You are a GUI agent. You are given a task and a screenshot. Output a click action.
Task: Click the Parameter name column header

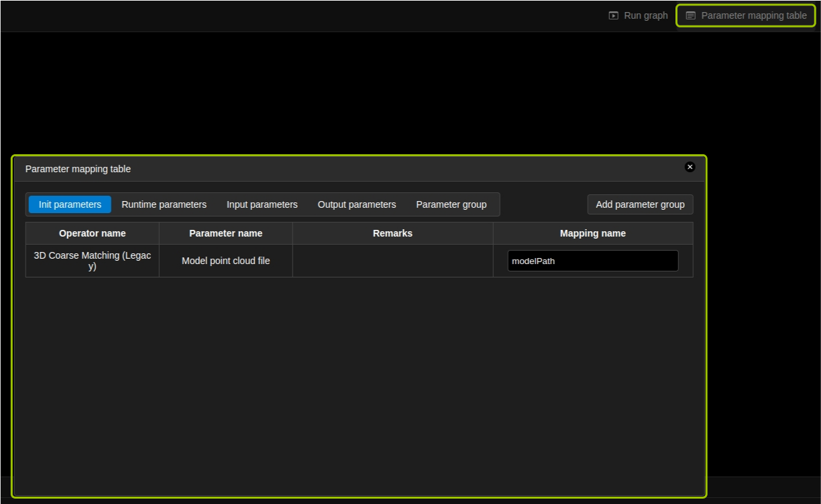[225, 233]
